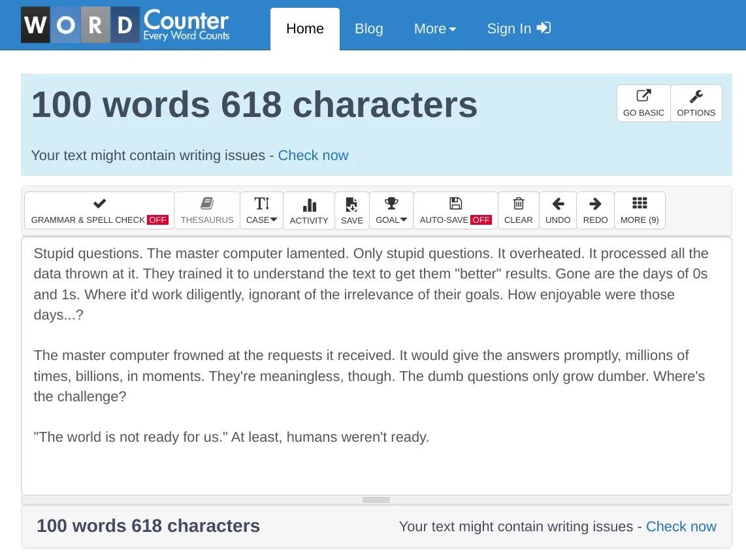Click the top 100 words 618 characters heading
Screen dimensions: 746x560
254,104
